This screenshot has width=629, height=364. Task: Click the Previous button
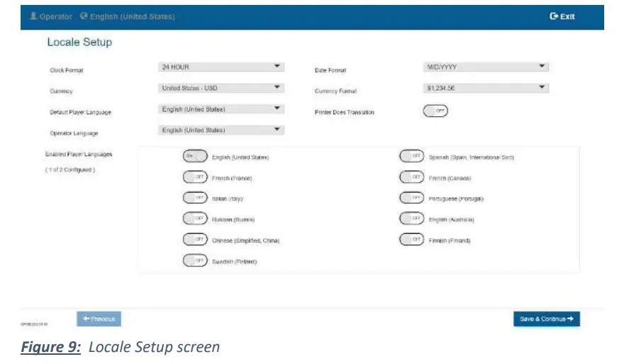coord(99,319)
